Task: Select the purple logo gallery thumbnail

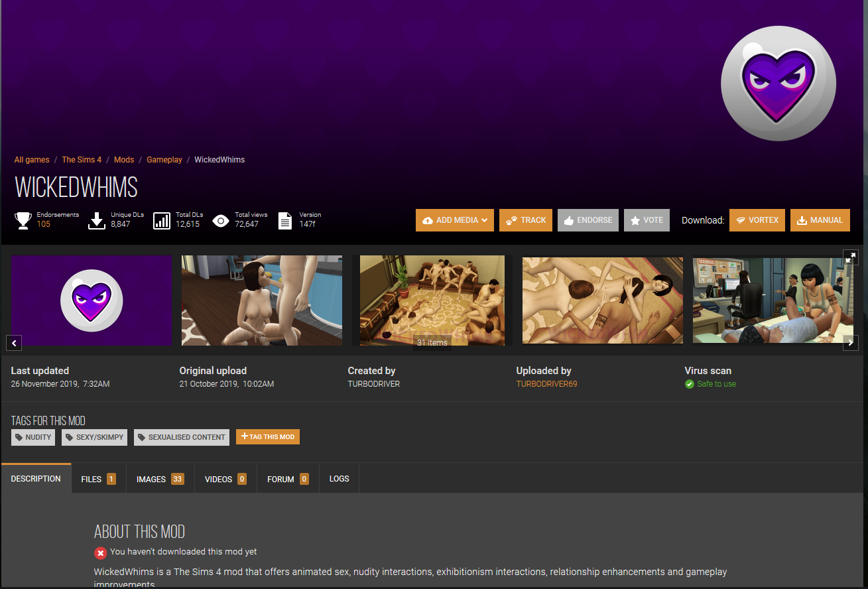Action: click(92, 300)
